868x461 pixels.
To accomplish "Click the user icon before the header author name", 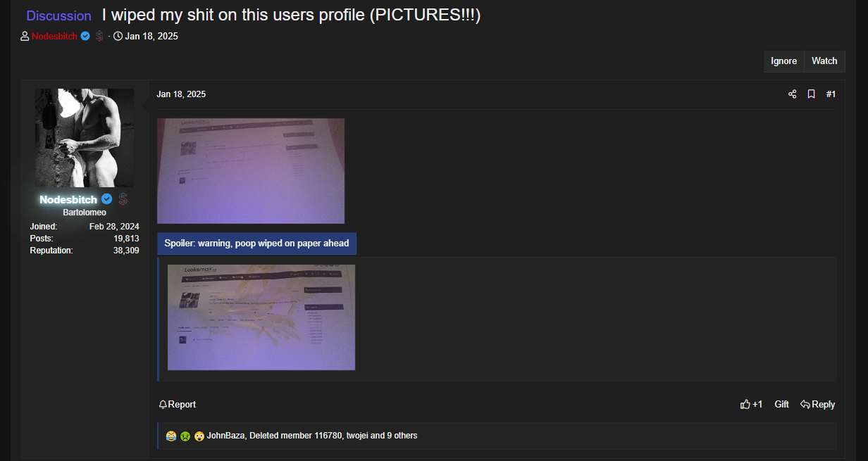I will point(25,36).
